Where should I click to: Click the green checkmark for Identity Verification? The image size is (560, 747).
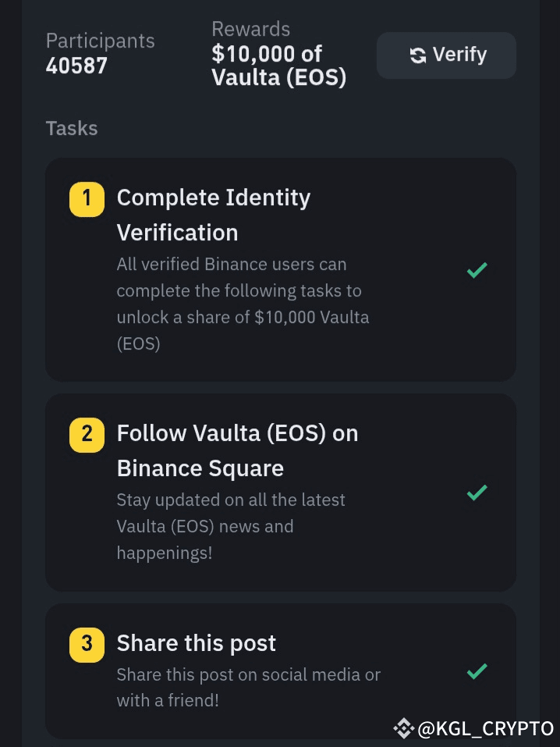(477, 270)
